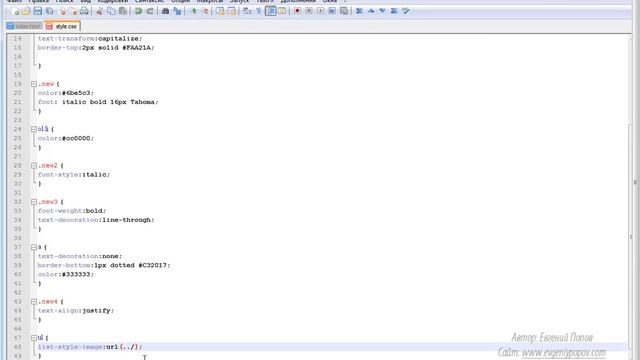
Task: Click line number 27 in the margin
Action: click(18, 157)
